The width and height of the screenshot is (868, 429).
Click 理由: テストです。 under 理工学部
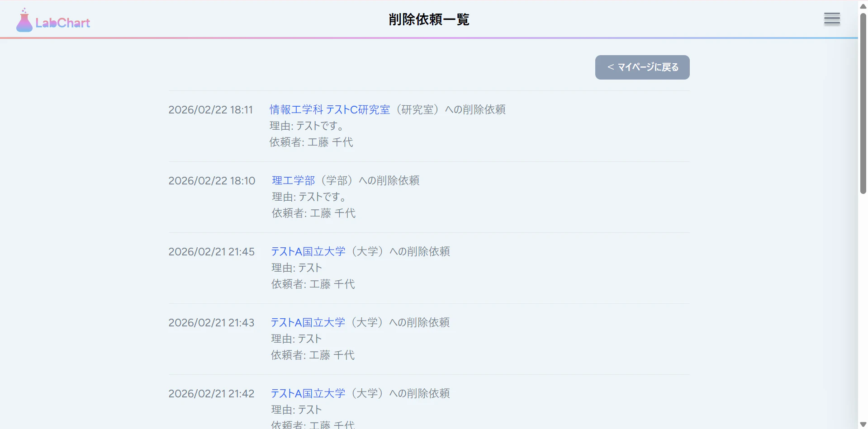click(x=309, y=197)
